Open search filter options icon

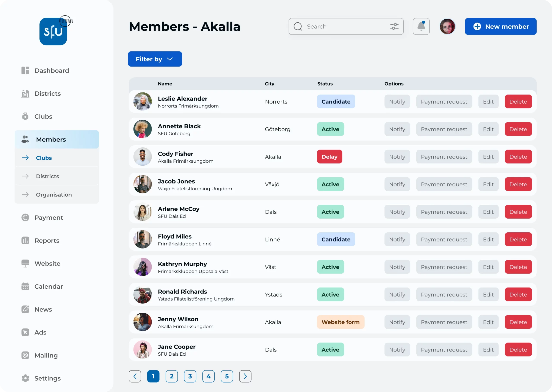click(394, 26)
